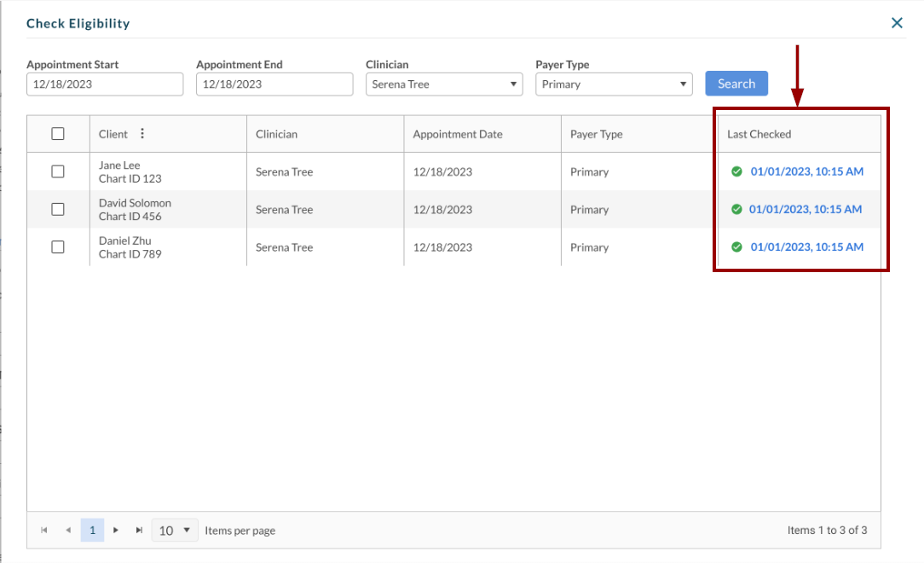The width and height of the screenshot is (924, 563).
Task: Click green check icon for Jane Lee
Action: pos(736,171)
